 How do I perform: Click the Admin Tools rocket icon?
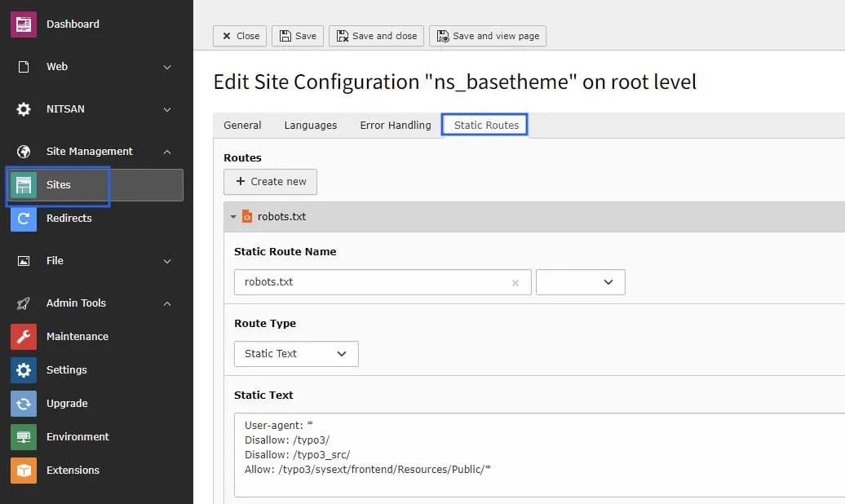pyautogui.click(x=24, y=303)
